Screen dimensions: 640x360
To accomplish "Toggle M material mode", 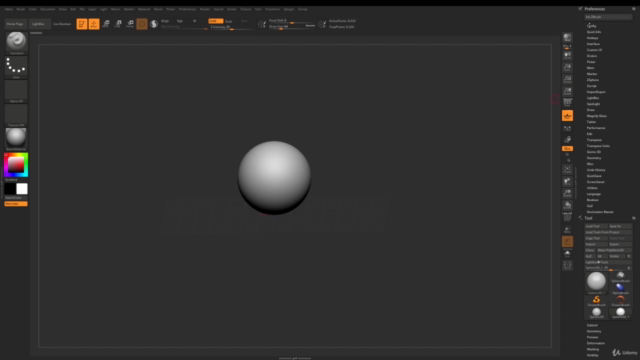I will coord(194,21).
